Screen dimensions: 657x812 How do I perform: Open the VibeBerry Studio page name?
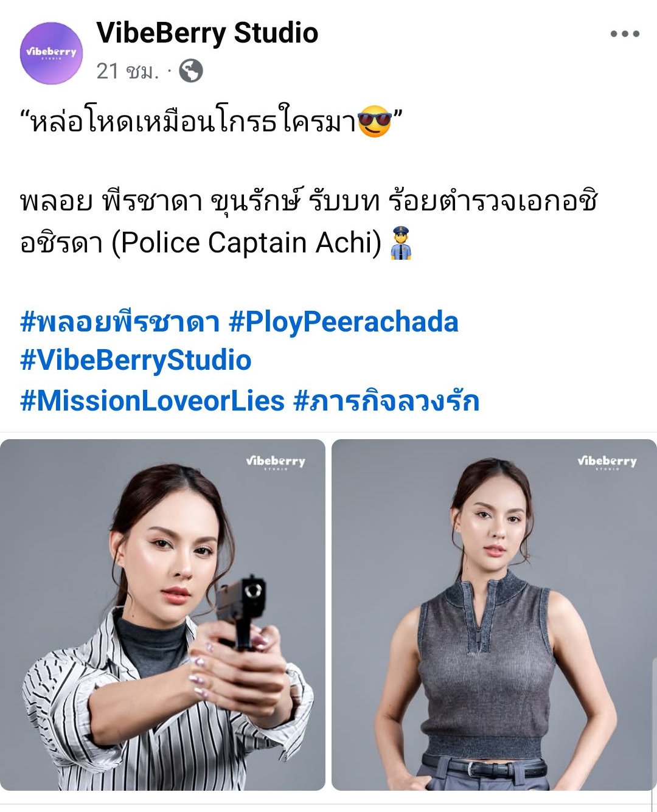click(207, 33)
